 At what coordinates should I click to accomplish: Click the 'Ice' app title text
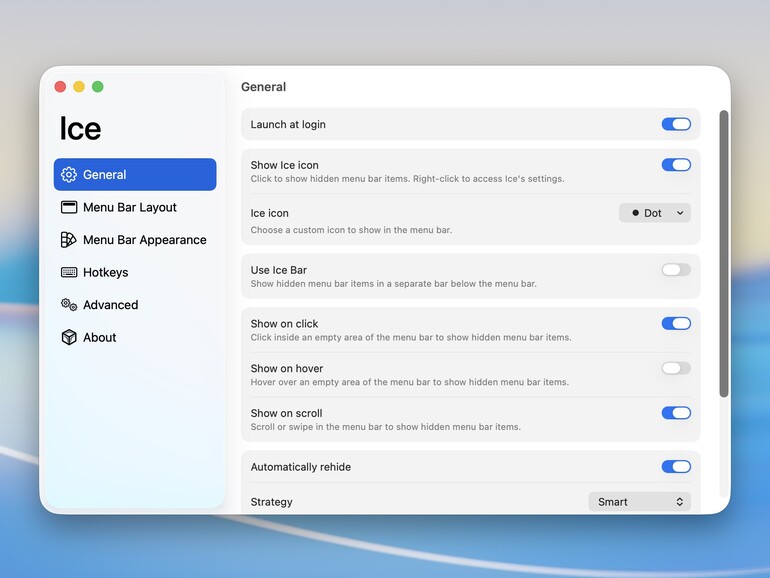(80, 129)
